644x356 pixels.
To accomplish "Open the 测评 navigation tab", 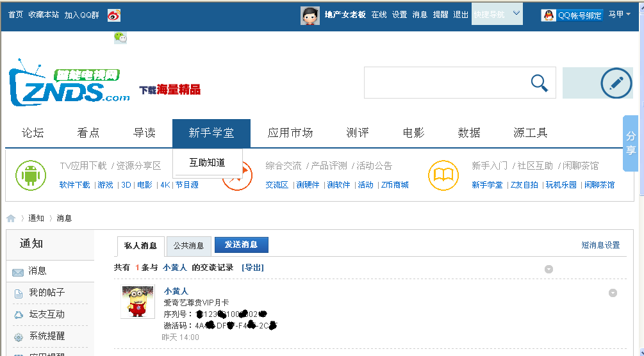I will [358, 133].
